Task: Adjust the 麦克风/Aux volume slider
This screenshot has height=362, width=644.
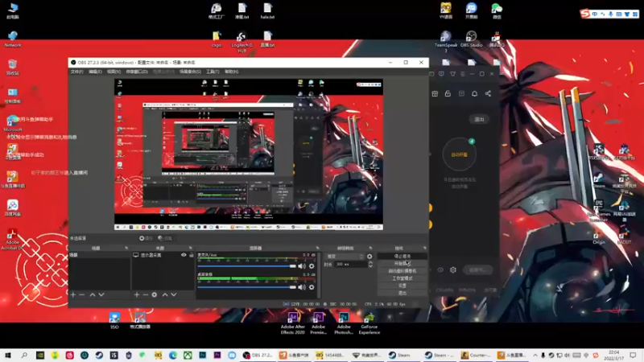Action: tap(246, 266)
